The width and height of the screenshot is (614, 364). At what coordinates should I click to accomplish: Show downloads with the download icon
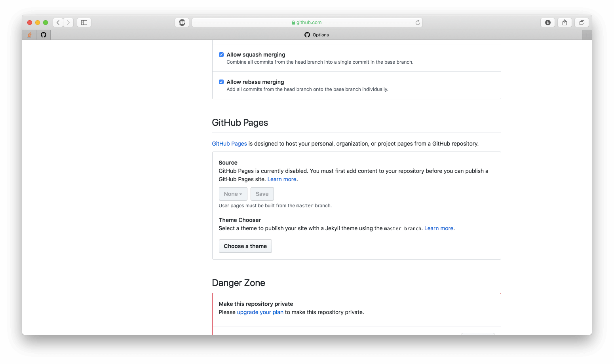(547, 23)
